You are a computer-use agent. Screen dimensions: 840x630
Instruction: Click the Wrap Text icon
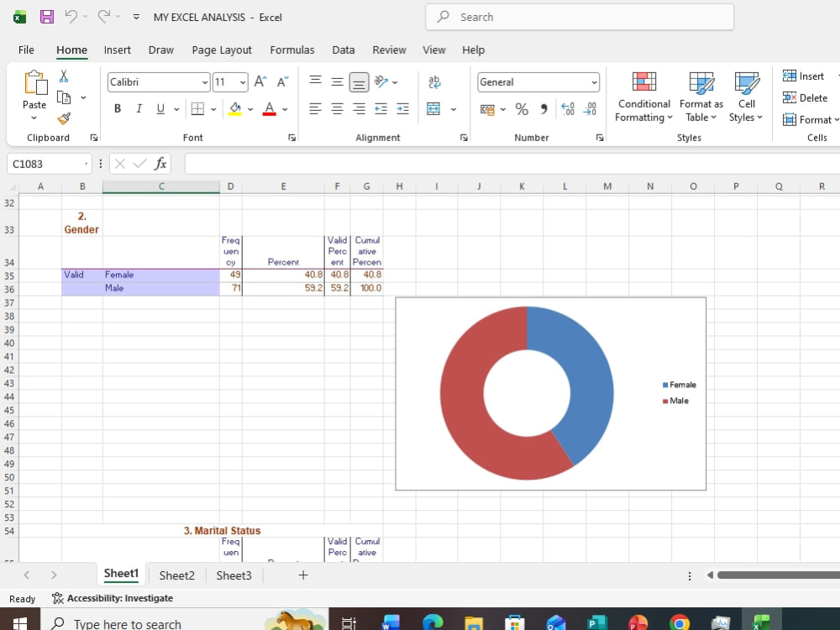point(434,81)
